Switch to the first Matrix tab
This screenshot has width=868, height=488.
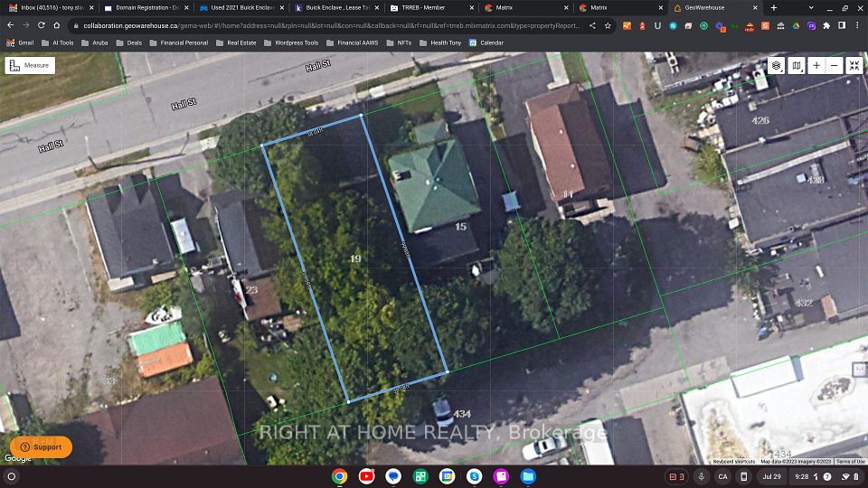527,8
